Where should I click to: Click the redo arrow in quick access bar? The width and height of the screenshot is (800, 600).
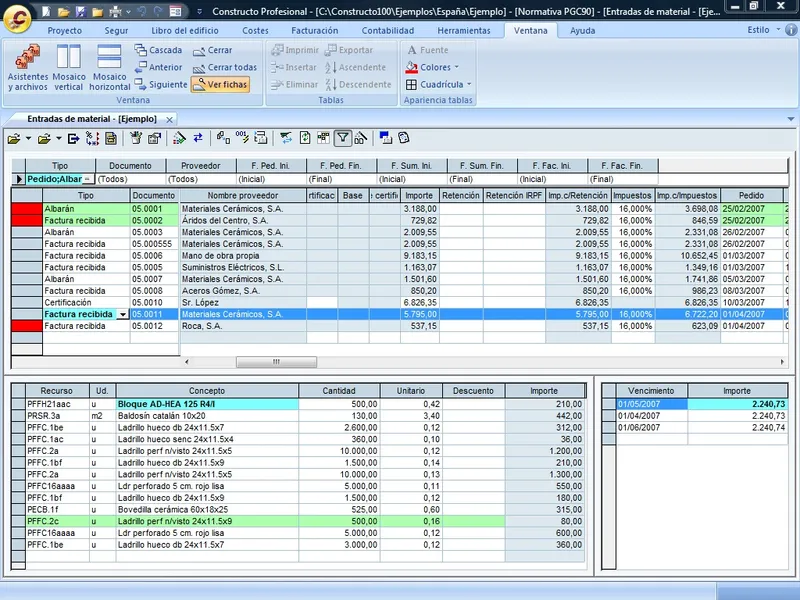pos(158,11)
